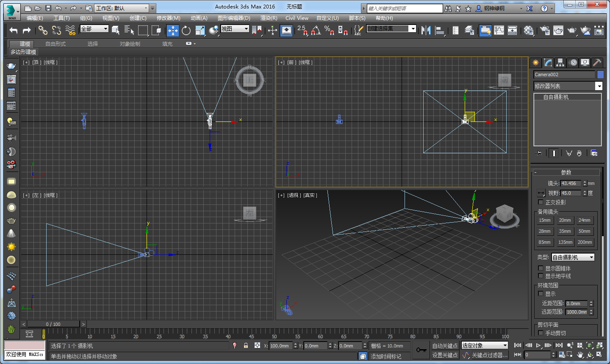Enable 手动剪切 checkbox

[x=541, y=333]
